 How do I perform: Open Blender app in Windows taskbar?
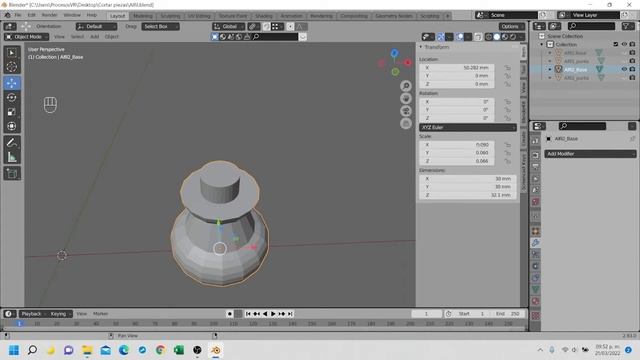tap(216, 350)
